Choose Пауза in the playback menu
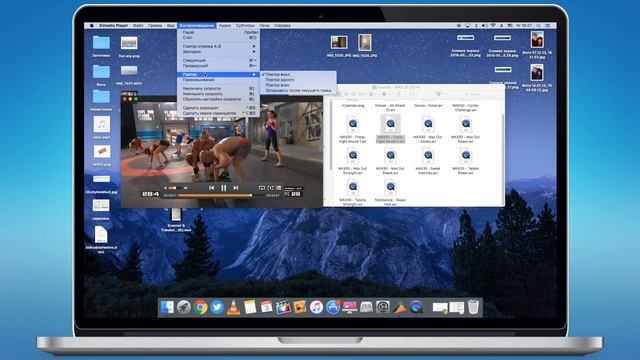Viewport: 640px width, 360px height. [218, 32]
